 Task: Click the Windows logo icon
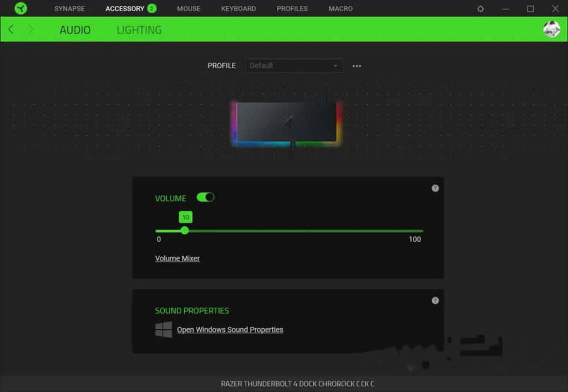point(164,330)
